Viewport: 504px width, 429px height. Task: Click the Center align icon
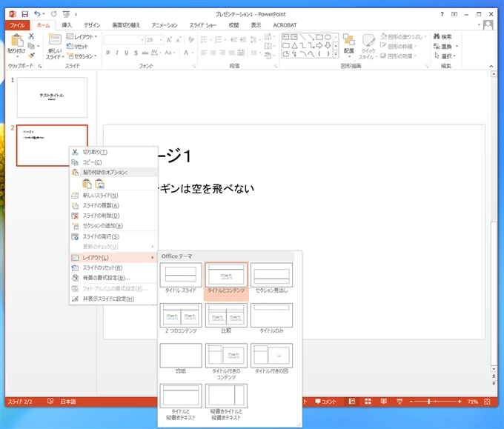coord(213,53)
